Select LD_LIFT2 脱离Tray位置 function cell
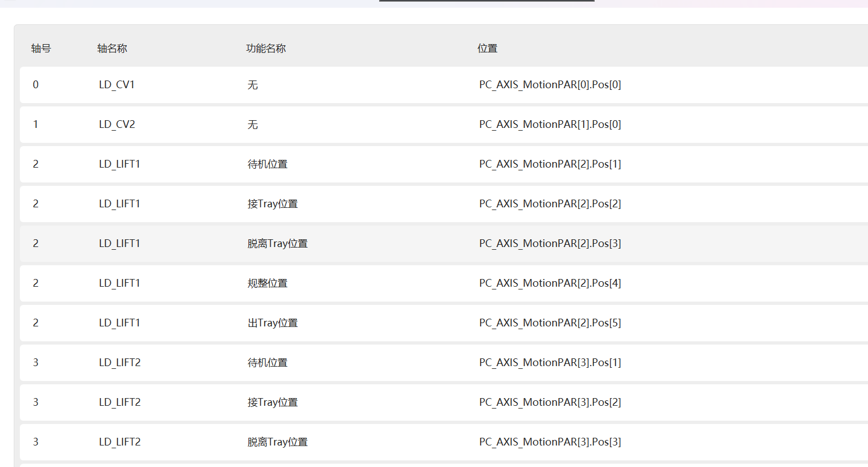 click(277, 442)
